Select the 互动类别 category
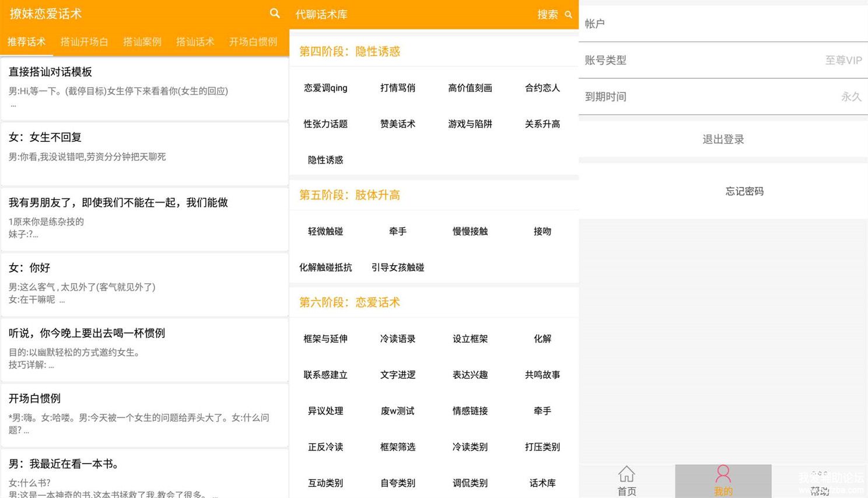868x498 pixels. click(x=325, y=483)
